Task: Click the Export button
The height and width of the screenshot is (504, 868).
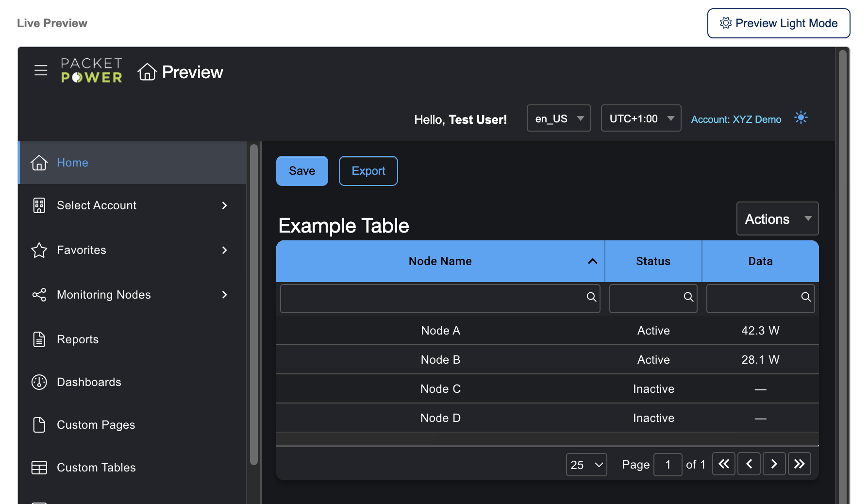Action: (368, 171)
